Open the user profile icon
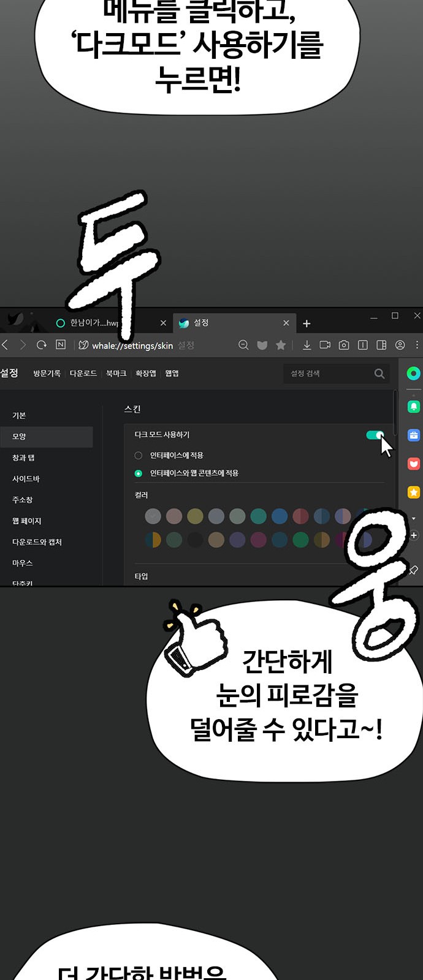Viewport: 423px width, 980px height. [x=400, y=345]
